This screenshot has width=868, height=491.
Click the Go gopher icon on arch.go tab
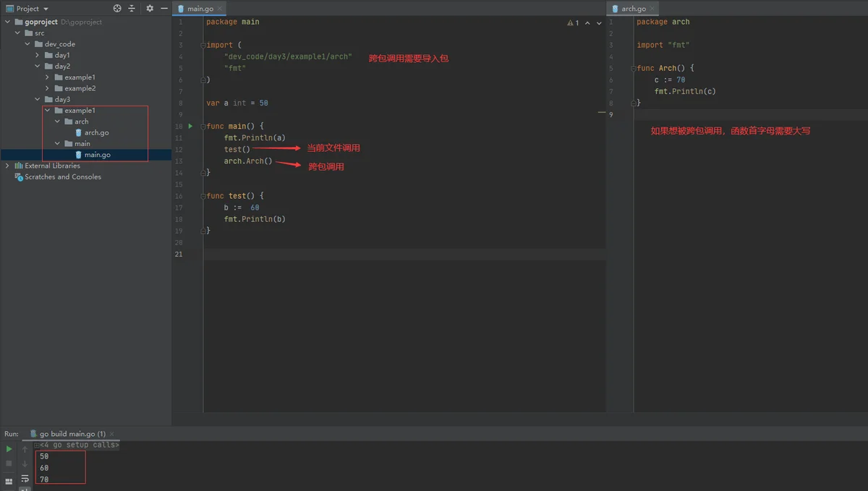coord(615,9)
